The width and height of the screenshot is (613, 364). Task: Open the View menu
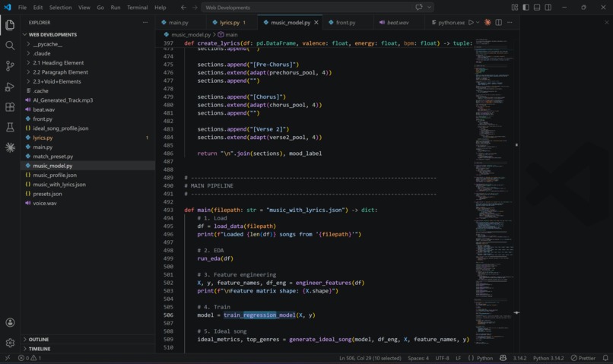84,8
